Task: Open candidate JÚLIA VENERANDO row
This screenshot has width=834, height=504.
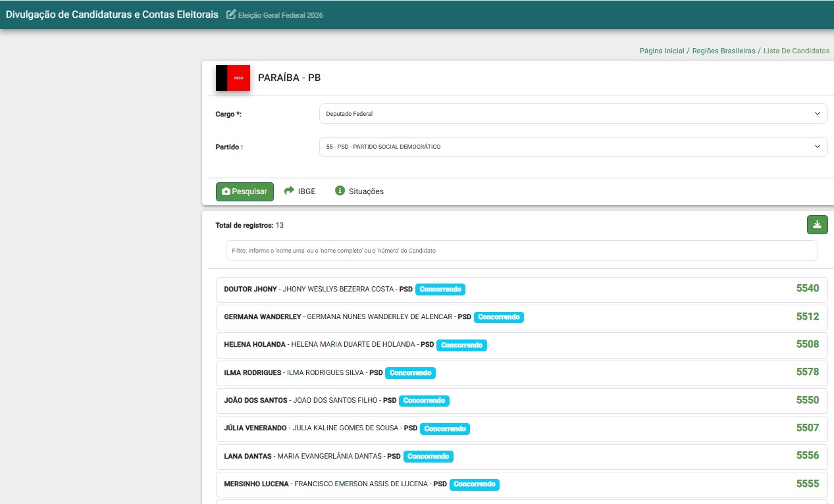Action: coord(522,428)
